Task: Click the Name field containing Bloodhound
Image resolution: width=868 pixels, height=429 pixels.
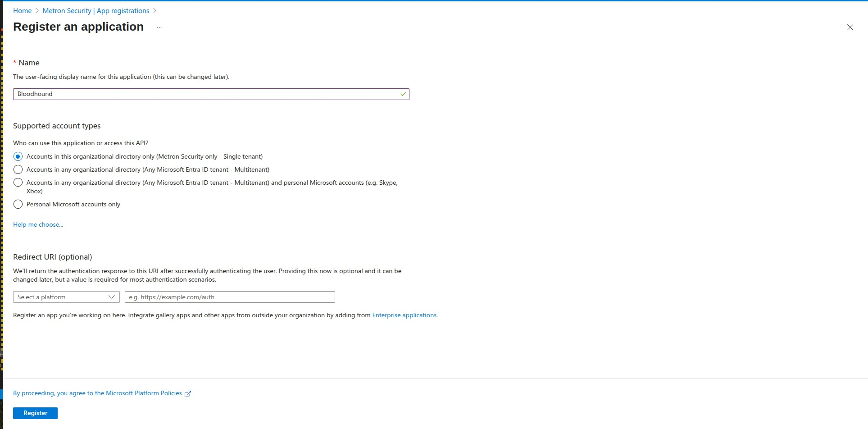Action: [211, 94]
